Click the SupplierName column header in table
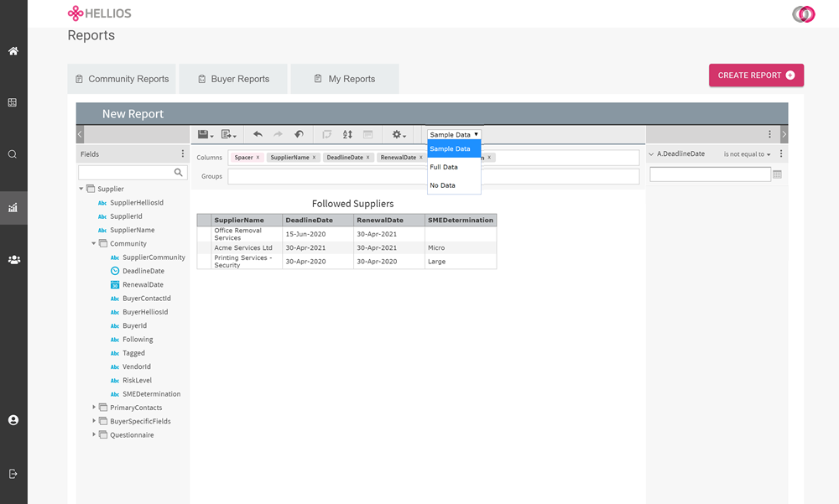The width and height of the screenshot is (839, 504). [x=247, y=220]
